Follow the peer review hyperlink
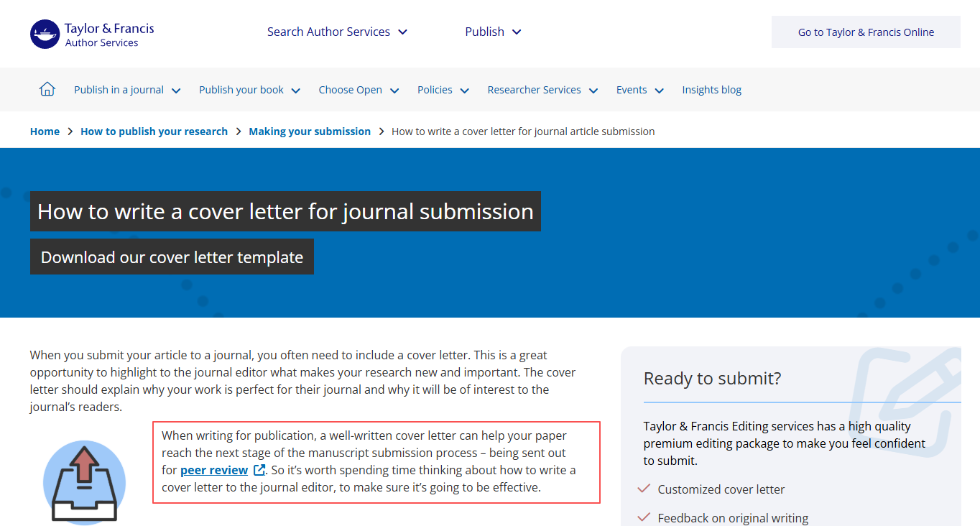Screen dimensions: 980x526 pyautogui.click(x=214, y=470)
